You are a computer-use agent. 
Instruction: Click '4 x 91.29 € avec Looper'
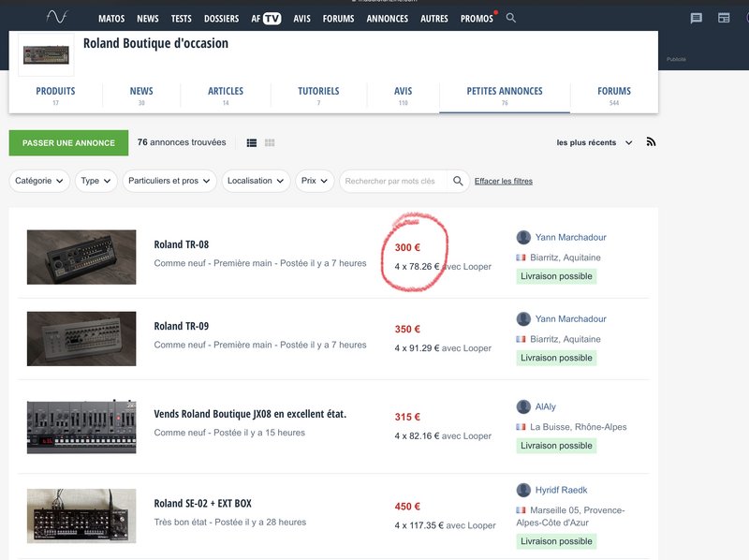click(x=443, y=348)
